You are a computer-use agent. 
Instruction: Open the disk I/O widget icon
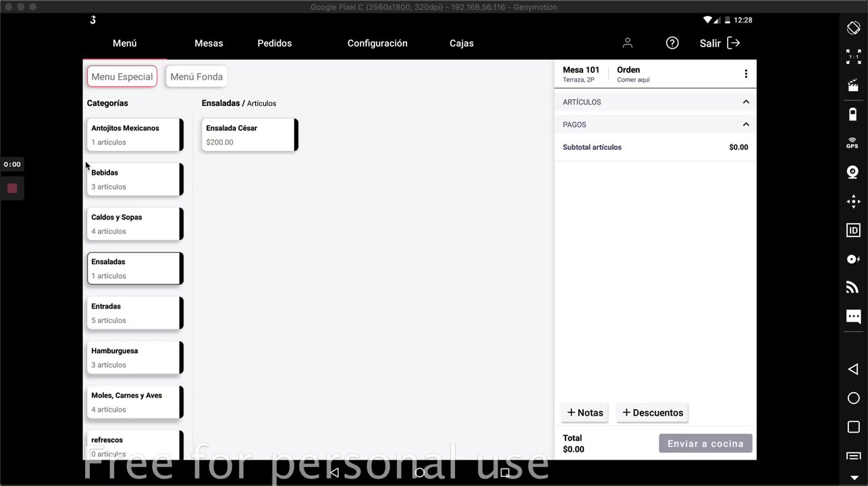pyautogui.click(x=853, y=259)
